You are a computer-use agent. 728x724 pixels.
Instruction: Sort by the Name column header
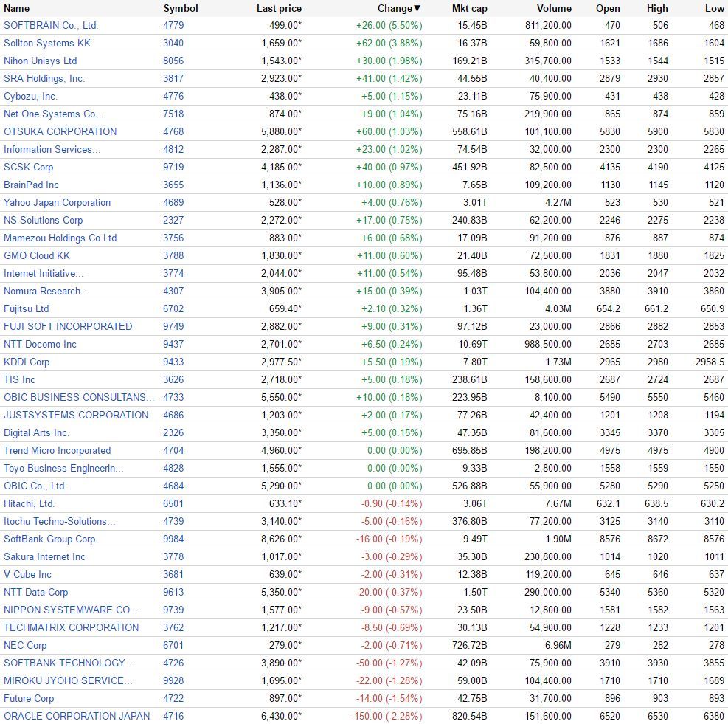point(16,8)
